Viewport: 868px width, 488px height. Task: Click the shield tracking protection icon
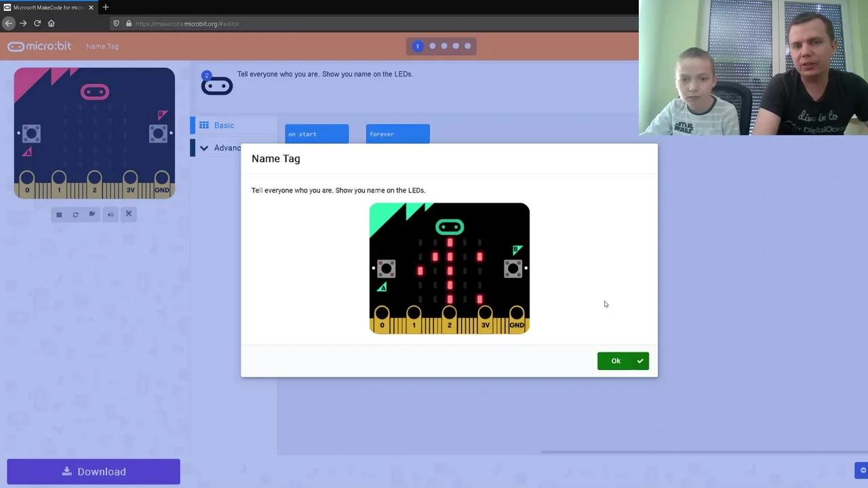click(116, 24)
